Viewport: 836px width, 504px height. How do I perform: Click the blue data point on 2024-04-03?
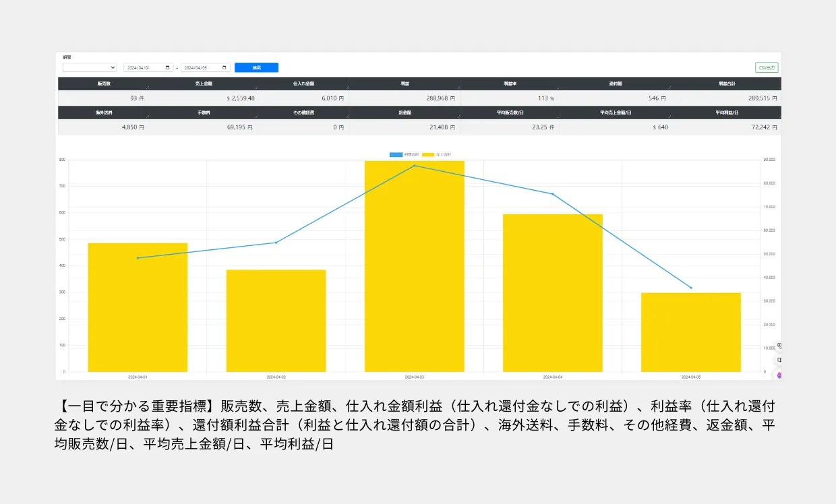tap(415, 166)
